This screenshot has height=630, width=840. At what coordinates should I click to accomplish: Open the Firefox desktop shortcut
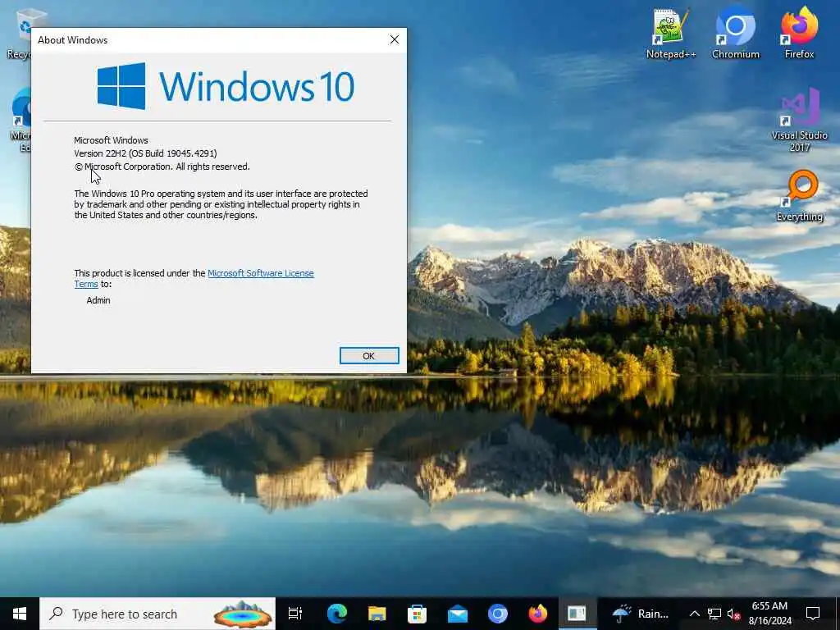799,34
